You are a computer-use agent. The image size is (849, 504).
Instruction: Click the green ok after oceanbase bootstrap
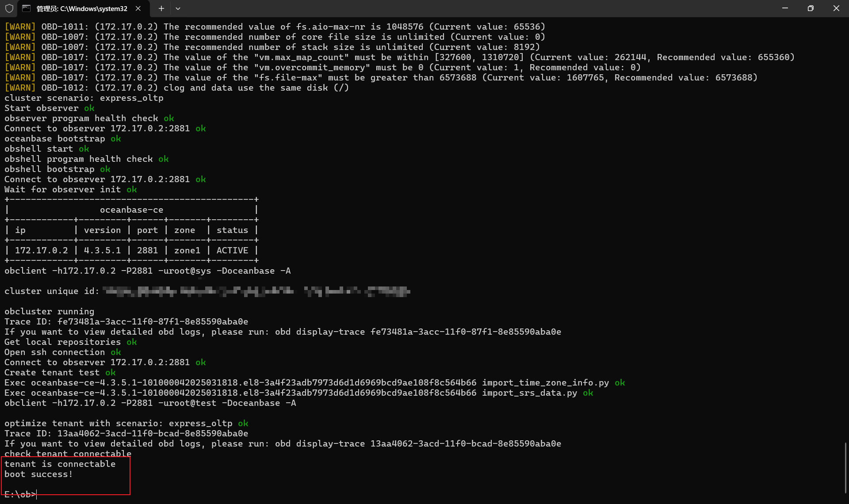[x=115, y=138]
